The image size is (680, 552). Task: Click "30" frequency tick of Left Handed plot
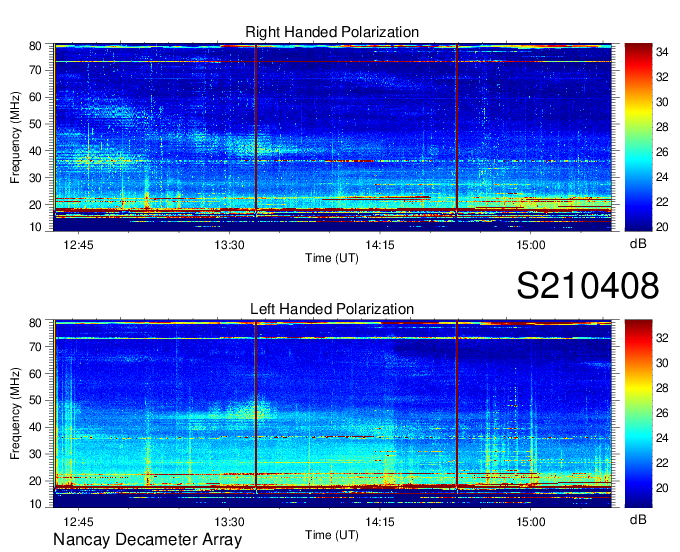point(35,454)
